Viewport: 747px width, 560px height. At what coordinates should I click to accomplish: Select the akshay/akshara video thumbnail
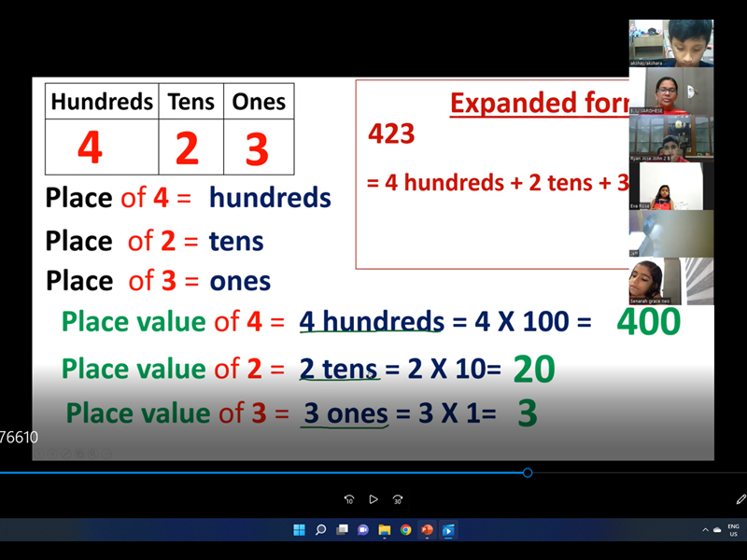(670, 43)
